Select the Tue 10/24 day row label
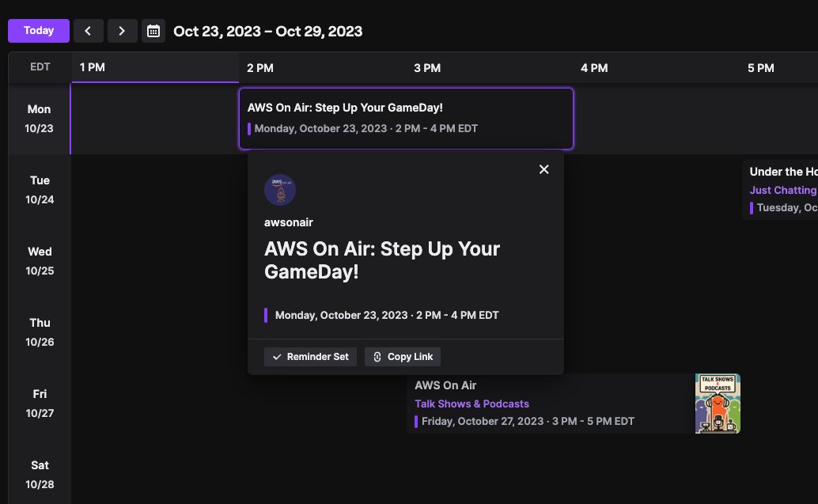The height and width of the screenshot is (504, 818). pyautogui.click(x=40, y=190)
